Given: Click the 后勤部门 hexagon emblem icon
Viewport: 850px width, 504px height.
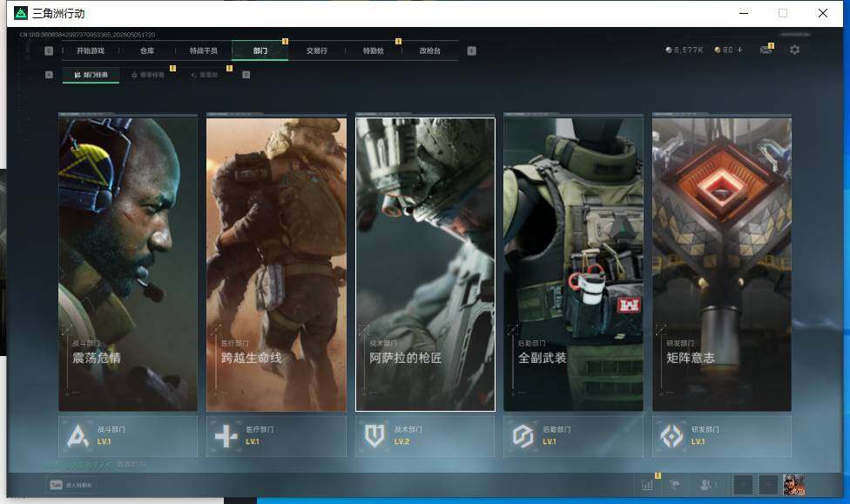Looking at the screenshot, I should pos(523,436).
